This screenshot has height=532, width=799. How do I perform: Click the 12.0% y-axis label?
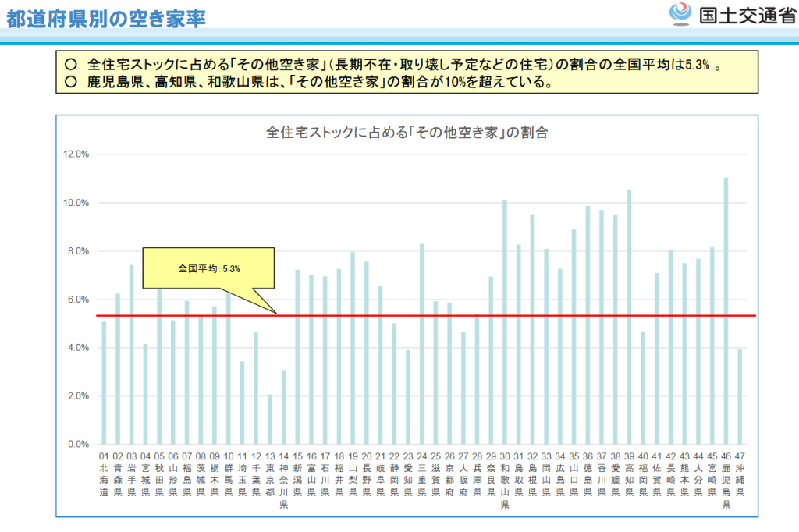point(76,154)
